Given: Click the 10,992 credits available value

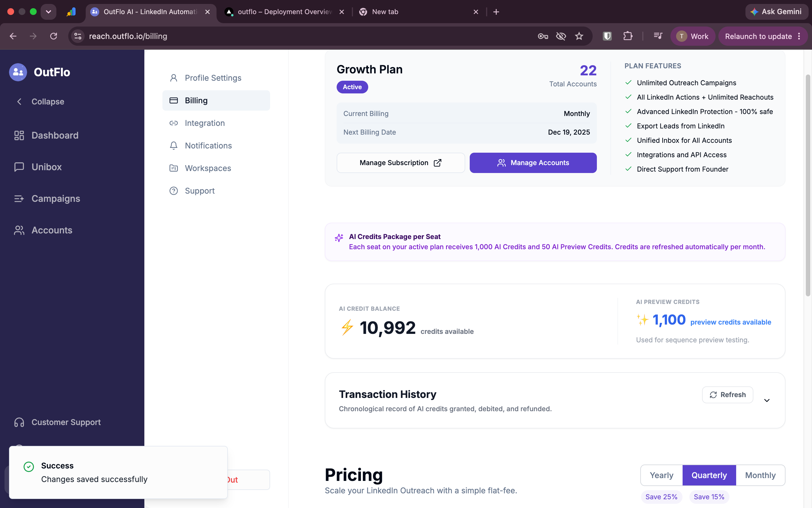Looking at the screenshot, I should (x=388, y=328).
